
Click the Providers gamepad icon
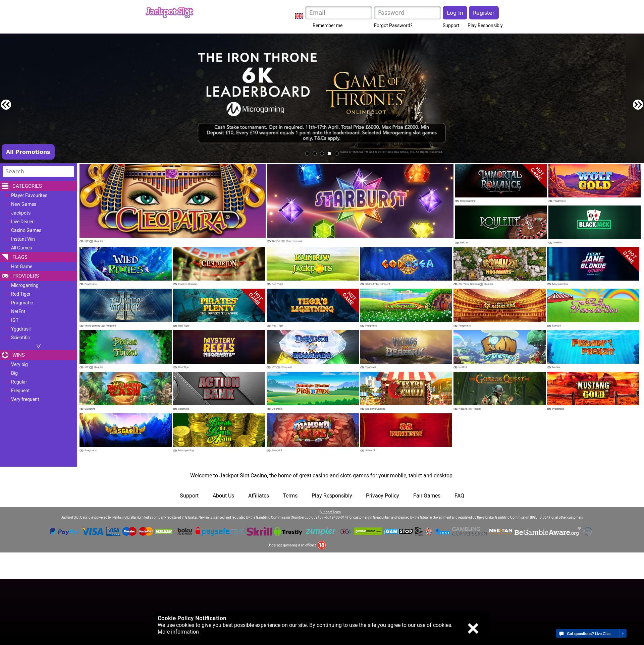(x=5, y=276)
